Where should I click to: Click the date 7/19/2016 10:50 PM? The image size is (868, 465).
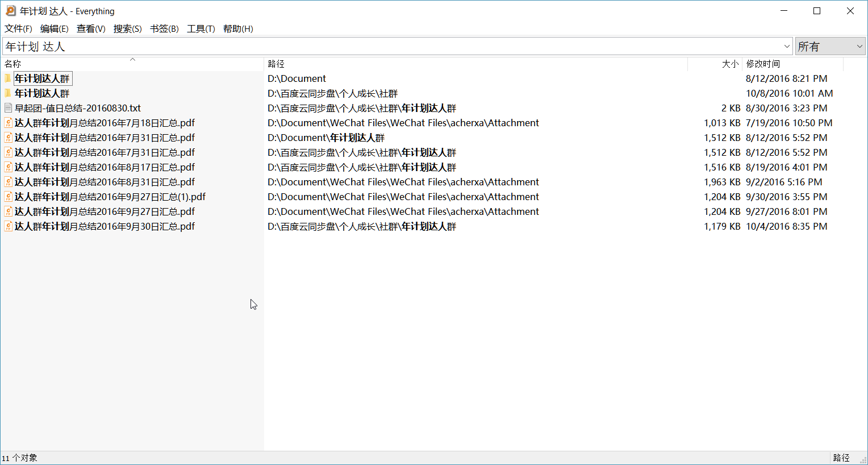pyautogui.click(x=789, y=123)
